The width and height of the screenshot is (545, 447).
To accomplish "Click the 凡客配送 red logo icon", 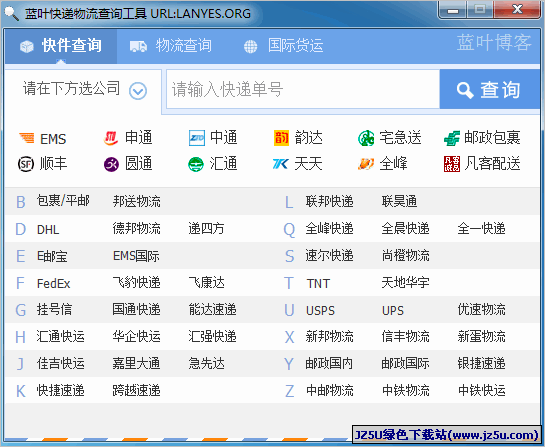I will tap(452, 164).
